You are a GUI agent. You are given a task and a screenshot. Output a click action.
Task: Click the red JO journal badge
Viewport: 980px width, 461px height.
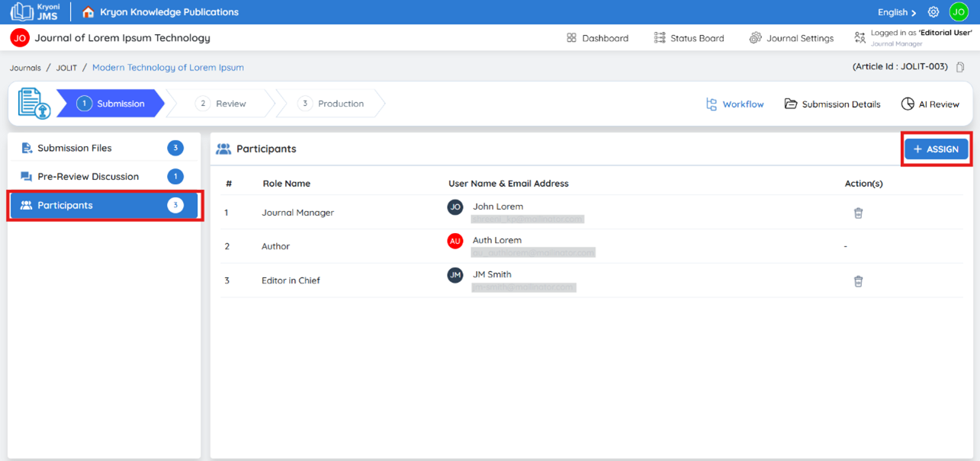coord(20,38)
